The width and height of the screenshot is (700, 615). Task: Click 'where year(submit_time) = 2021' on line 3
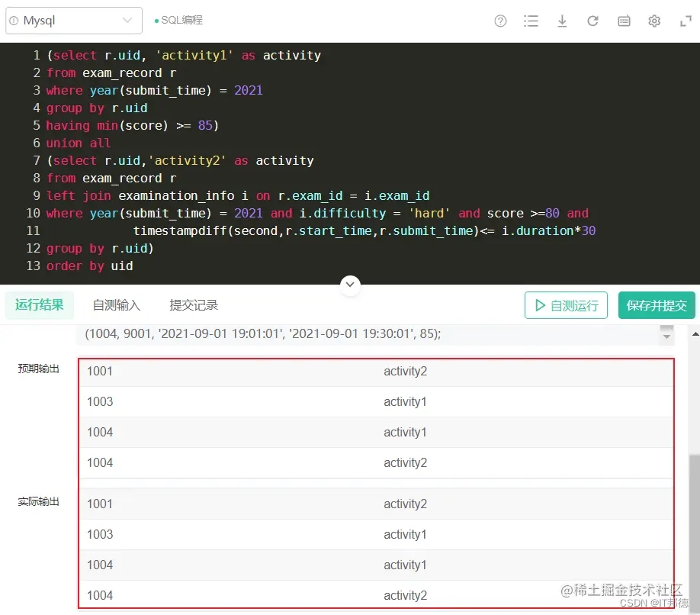(155, 90)
